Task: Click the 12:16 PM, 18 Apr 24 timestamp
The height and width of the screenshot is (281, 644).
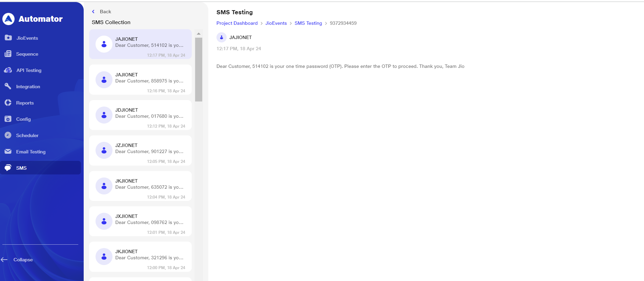Action: 166,91
